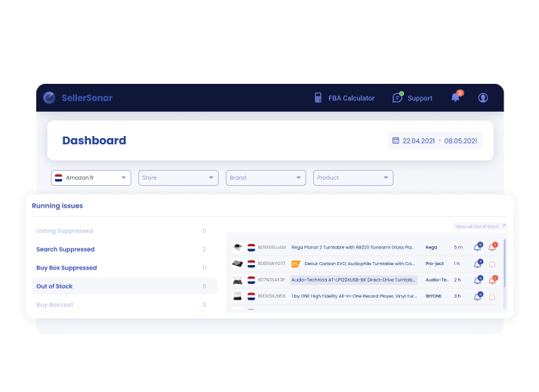Image resolution: width=539 pixels, height=392 pixels.
Task: Open the date range picker 22.04.2021 - 08.05.2021
Action: pos(435,140)
